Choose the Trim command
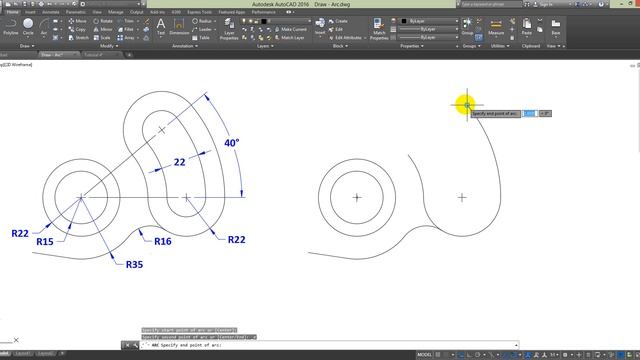This screenshot has height=360, width=640. click(x=126, y=21)
